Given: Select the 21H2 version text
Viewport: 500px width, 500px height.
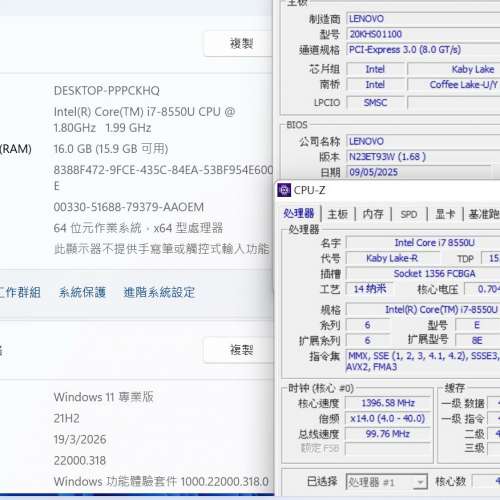Looking at the screenshot, I should 66,418.
